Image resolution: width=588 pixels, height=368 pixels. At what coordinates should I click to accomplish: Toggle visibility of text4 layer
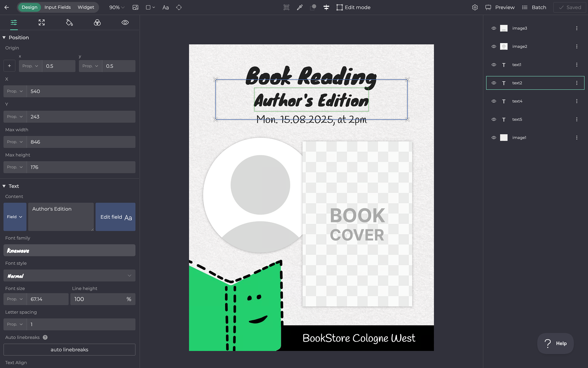[x=494, y=101]
